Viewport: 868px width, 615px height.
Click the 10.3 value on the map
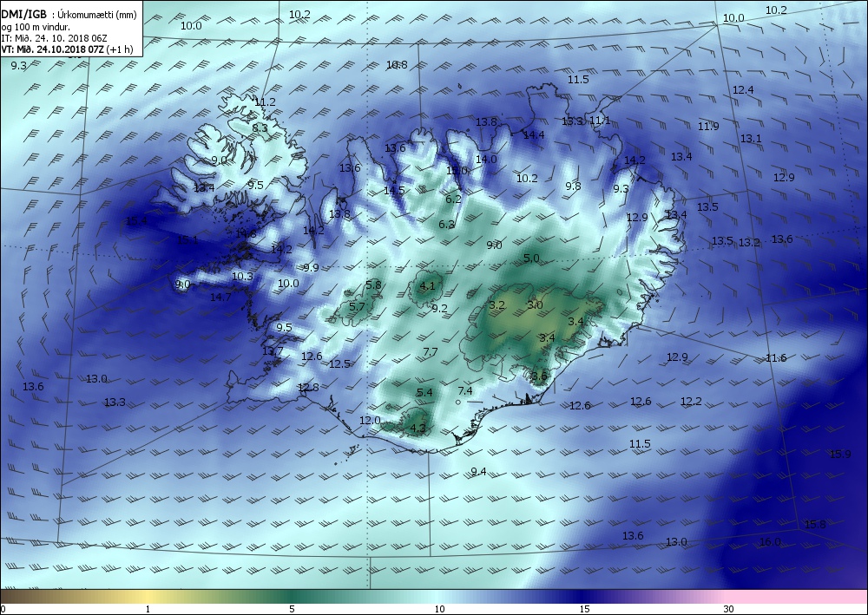(x=242, y=276)
